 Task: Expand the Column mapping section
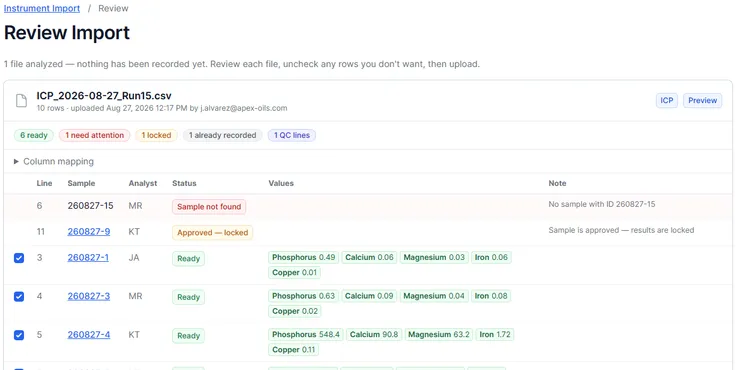pyautogui.click(x=54, y=161)
